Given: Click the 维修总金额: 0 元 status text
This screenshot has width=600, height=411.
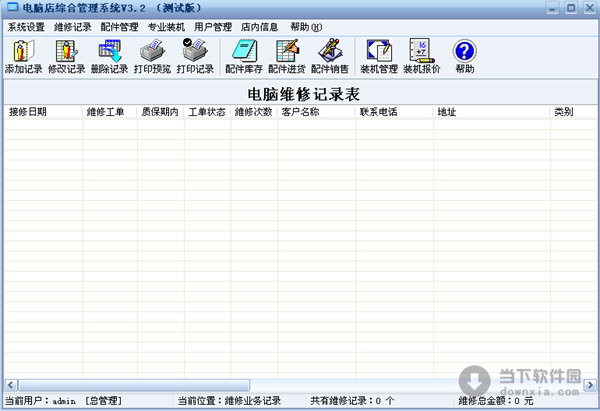Looking at the screenshot, I should pos(496,401).
